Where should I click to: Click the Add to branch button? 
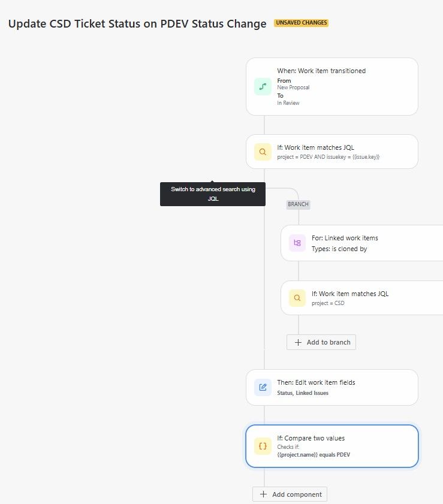point(321,342)
